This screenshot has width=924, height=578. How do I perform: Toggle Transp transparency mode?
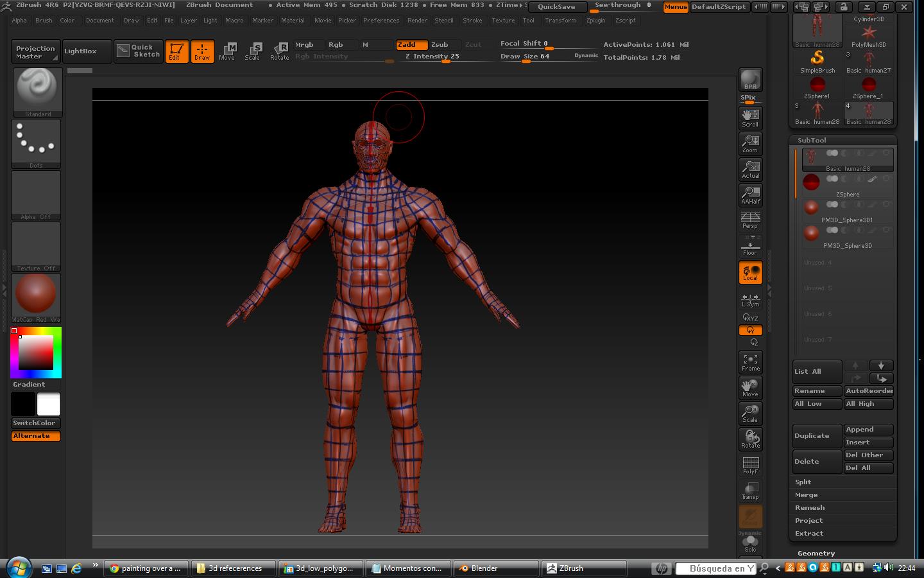point(750,491)
